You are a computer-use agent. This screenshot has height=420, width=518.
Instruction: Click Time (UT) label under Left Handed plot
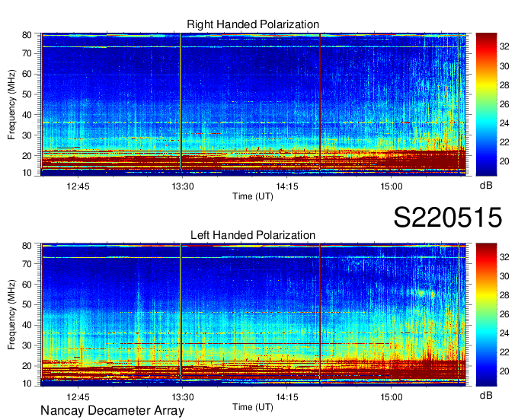click(253, 407)
